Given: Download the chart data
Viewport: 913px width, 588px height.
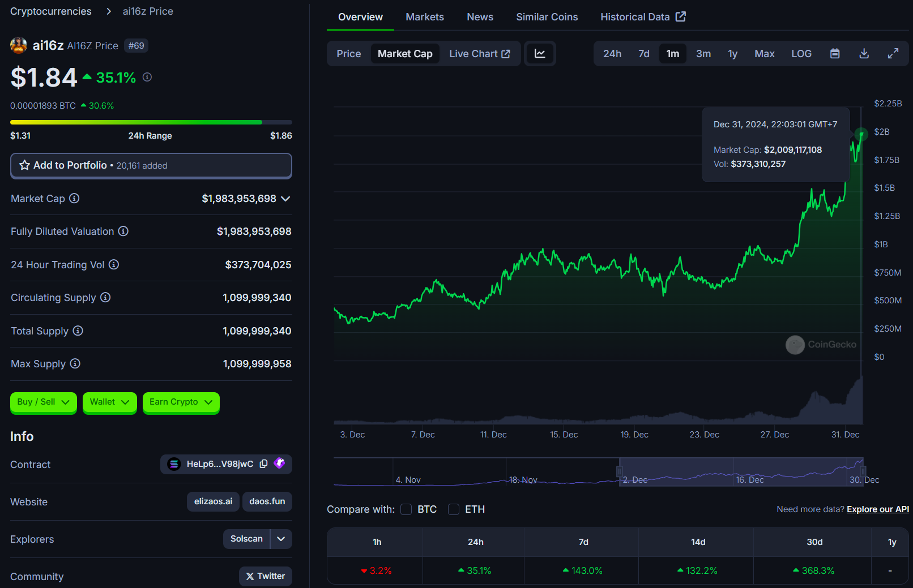Looking at the screenshot, I should (864, 54).
